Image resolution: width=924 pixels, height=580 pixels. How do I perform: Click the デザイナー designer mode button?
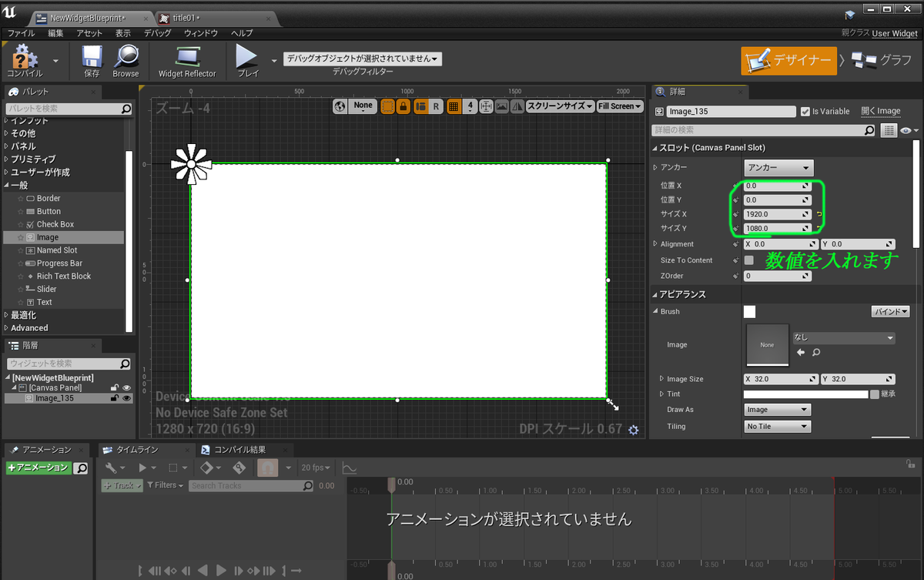pos(789,60)
